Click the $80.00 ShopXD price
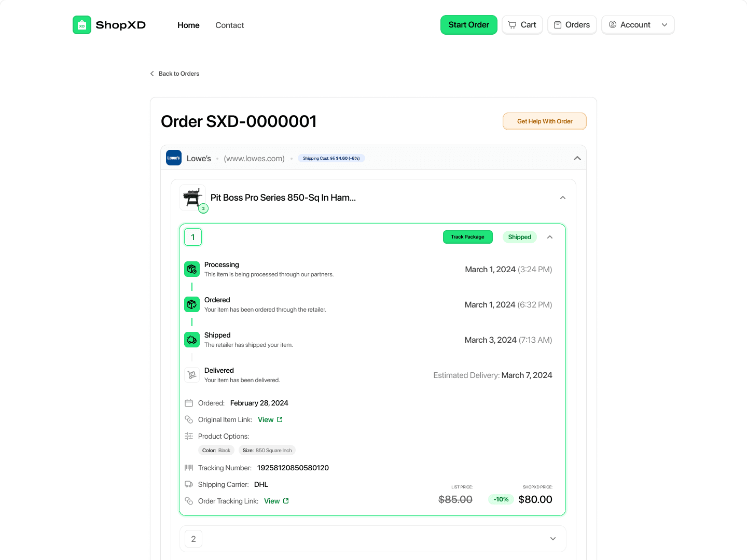The height and width of the screenshot is (560, 747). tap(535, 499)
